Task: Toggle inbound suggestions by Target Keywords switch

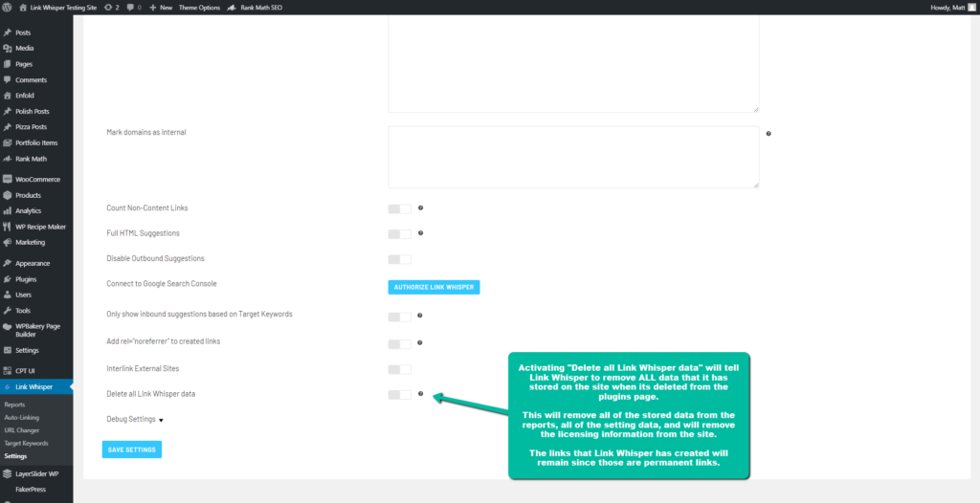Action: (399, 317)
